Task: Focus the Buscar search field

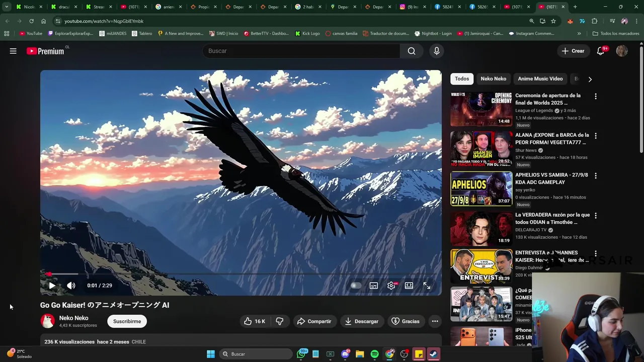Action: pyautogui.click(x=302, y=51)
